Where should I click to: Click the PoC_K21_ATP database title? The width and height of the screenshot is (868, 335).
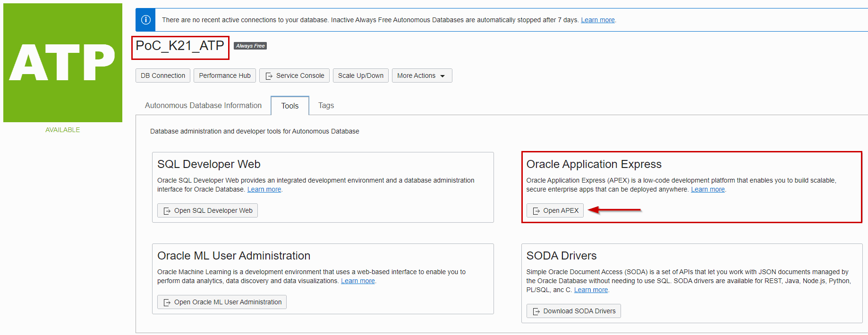(x=180, y=46)
